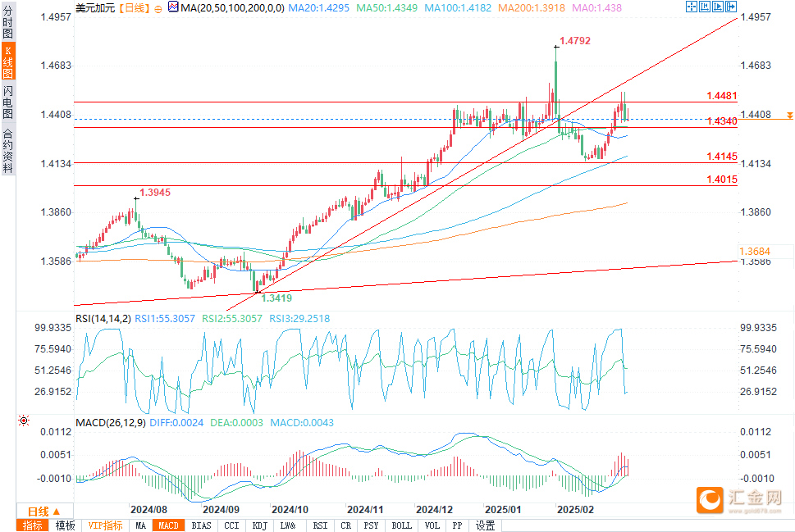The image size is (795, 532).
Task: Click the MA(20,50,100,200,0,0) parameters label
Action: tap(232, 8)
